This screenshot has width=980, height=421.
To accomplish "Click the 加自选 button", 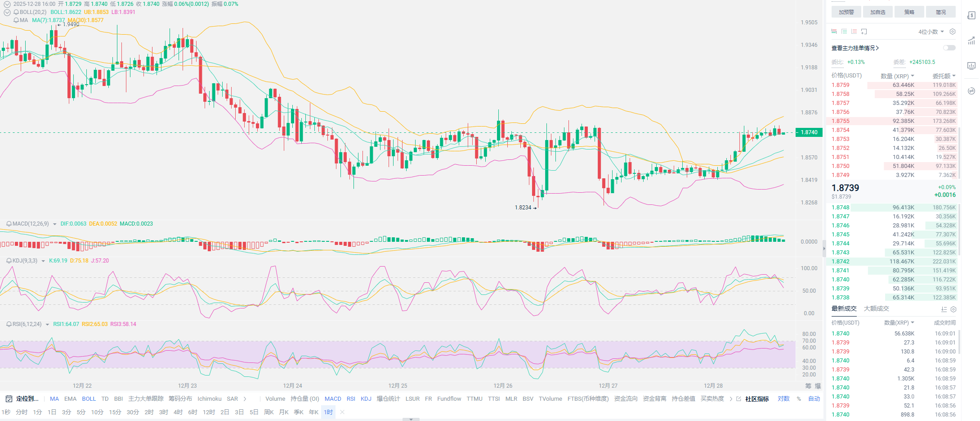I will coord(877,12).
